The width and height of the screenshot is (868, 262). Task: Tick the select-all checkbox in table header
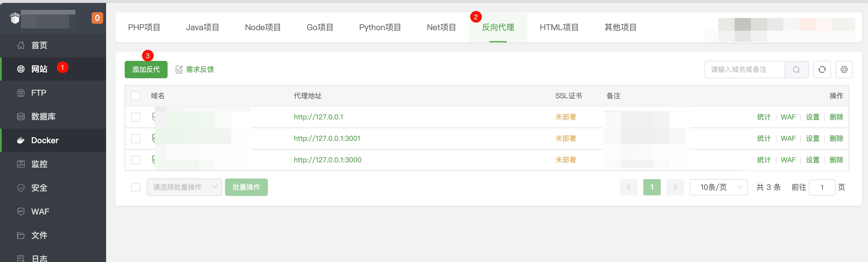[135, 96]
